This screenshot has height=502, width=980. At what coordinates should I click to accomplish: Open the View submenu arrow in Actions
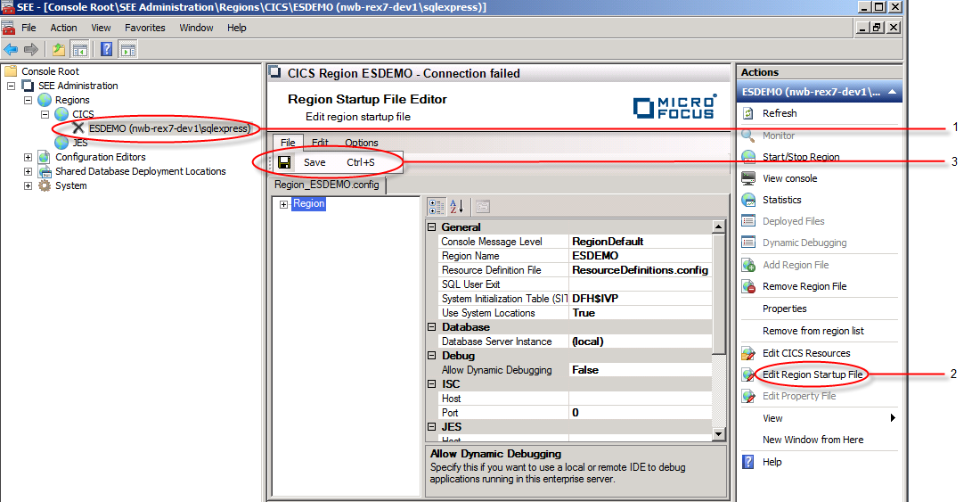point(893,418)
